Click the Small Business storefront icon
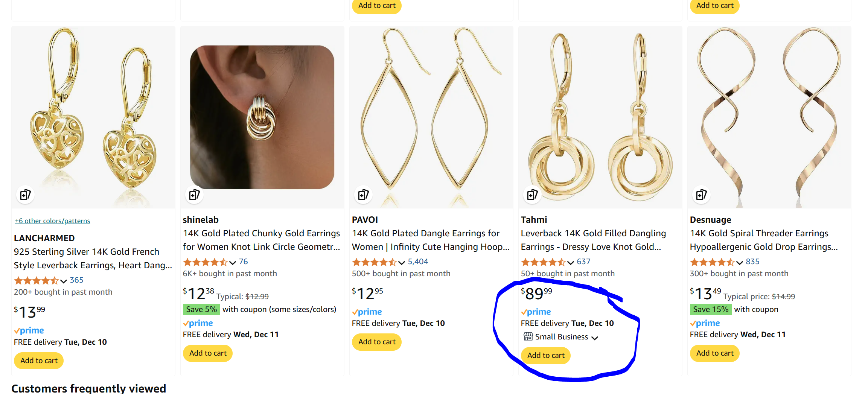Screen dimensions: 868x394 (528, 336)
